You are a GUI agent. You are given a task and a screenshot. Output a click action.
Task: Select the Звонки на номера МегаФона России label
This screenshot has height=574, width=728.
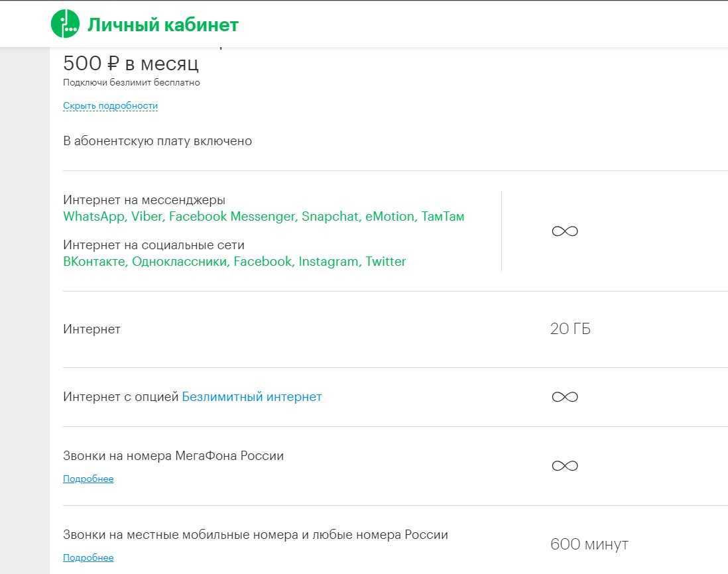point(173,455)
